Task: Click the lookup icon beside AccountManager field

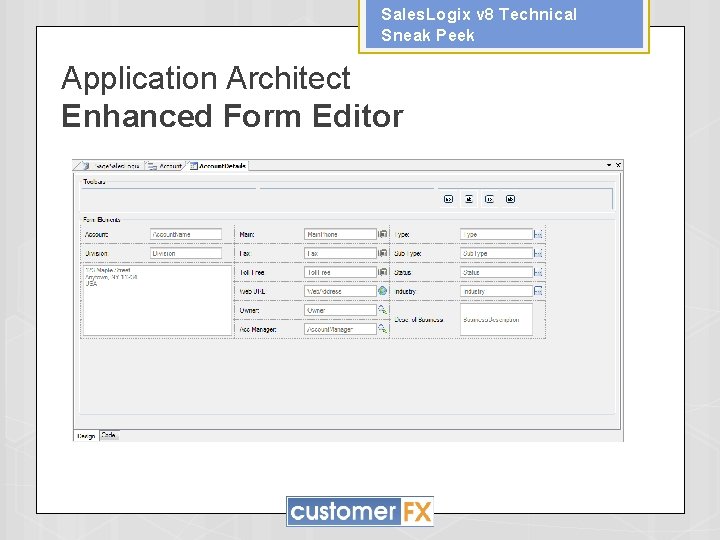Action: click(382, 329)
